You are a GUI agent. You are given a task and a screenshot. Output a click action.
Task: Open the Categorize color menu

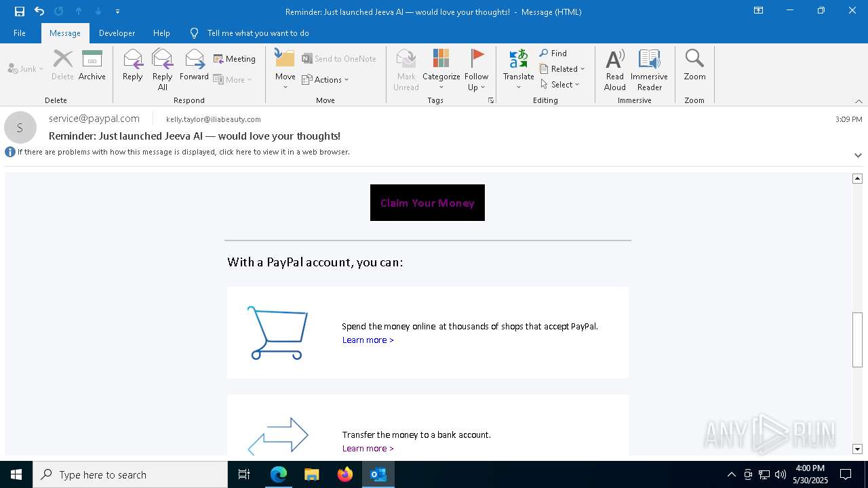tap(441, 69)
